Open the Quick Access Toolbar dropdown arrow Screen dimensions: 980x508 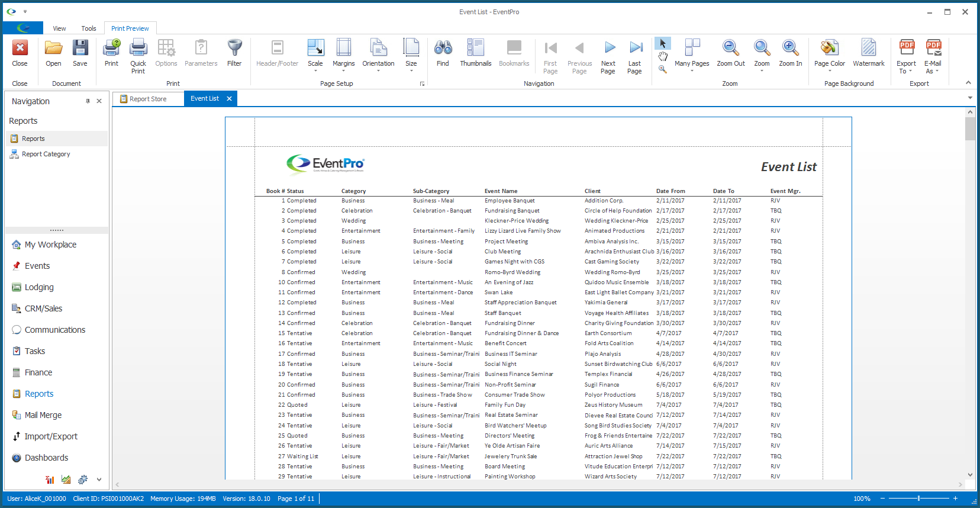(25, 12)
